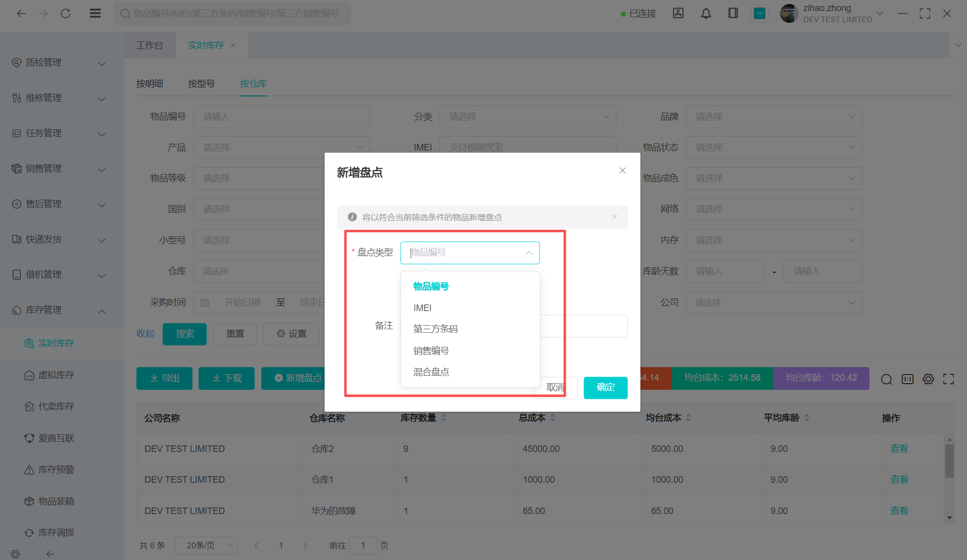Screen dimensions: 967x560
Task: Click the notification bell icon
Action: 706,14
